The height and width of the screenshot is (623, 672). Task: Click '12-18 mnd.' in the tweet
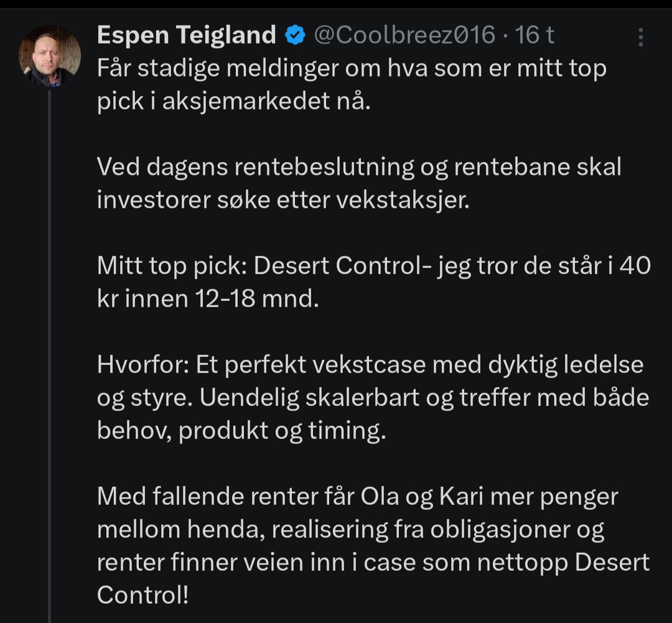257,298
